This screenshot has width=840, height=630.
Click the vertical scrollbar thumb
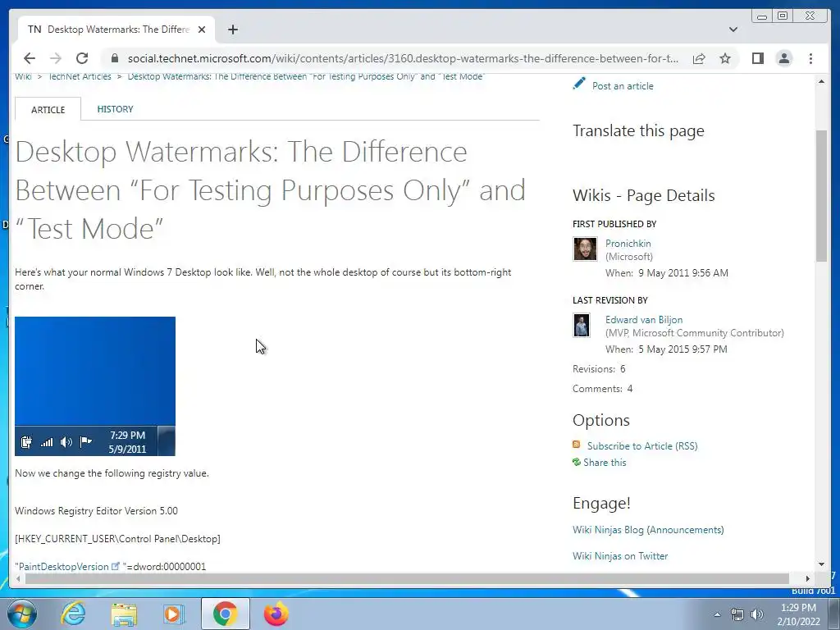click(x=821, y=195)
